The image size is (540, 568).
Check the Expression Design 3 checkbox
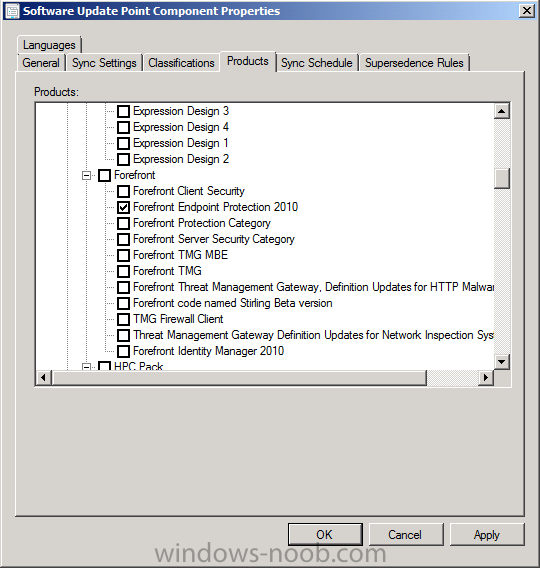coord(124,111)
